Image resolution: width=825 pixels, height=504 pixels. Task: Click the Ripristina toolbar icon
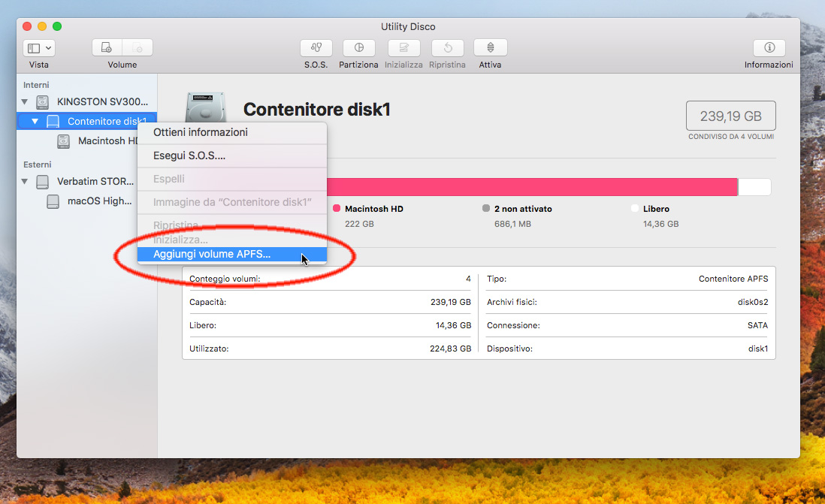pos(447,47)
